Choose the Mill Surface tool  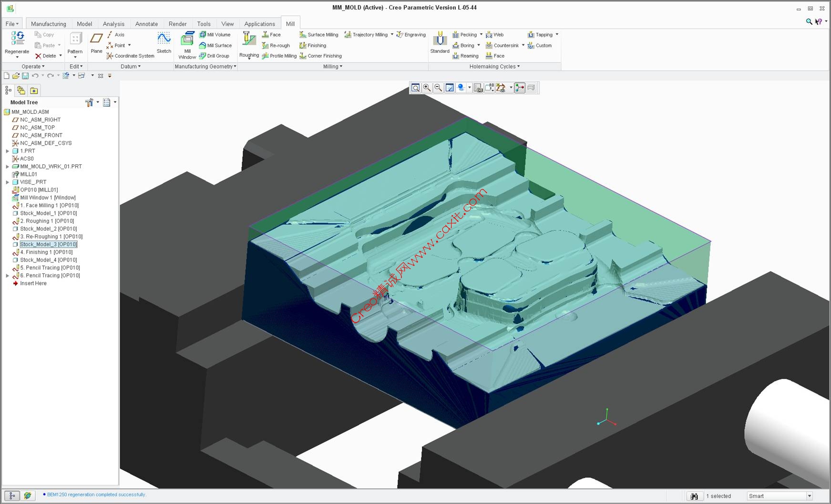215,46
